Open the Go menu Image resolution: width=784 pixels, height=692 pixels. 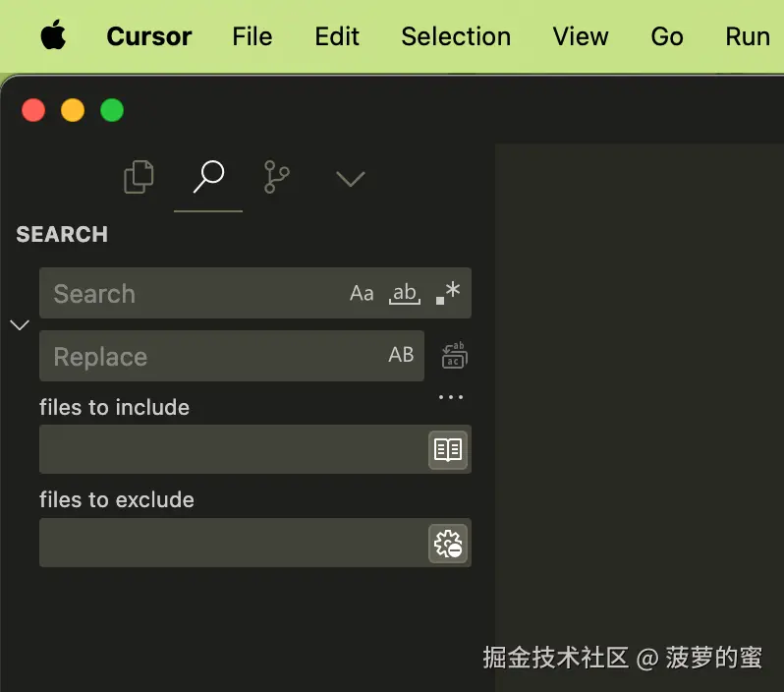tap(667, 36)
